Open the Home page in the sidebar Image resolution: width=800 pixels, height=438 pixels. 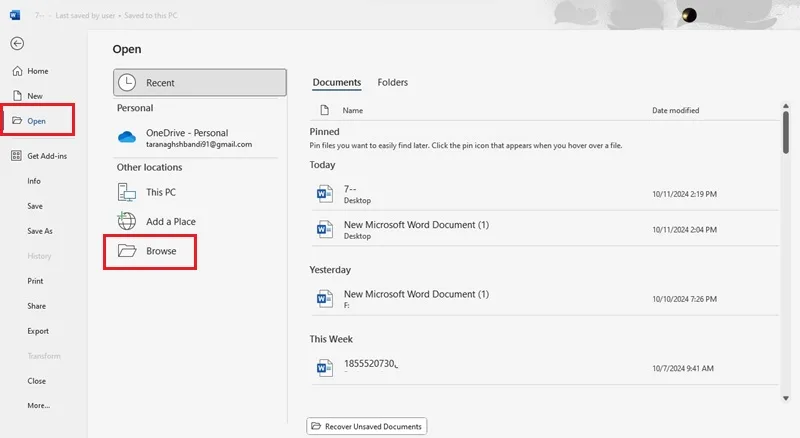[x=38, y=71]
